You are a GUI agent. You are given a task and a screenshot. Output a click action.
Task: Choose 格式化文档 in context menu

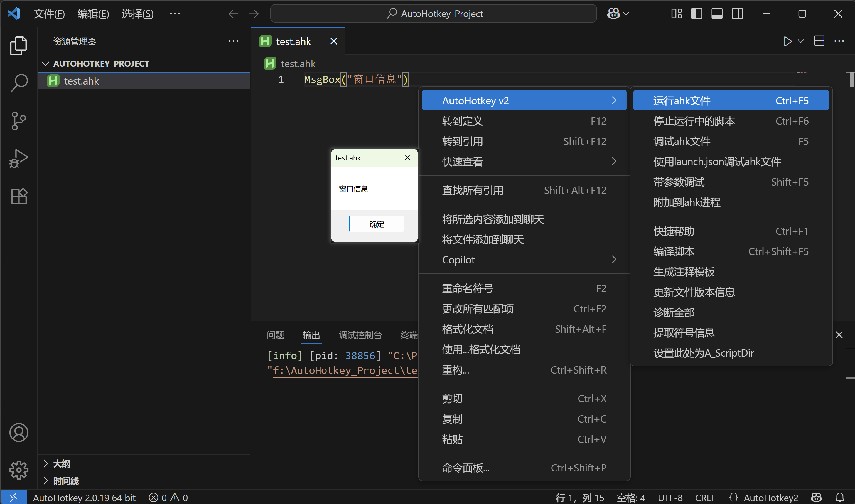click(524, 329)
